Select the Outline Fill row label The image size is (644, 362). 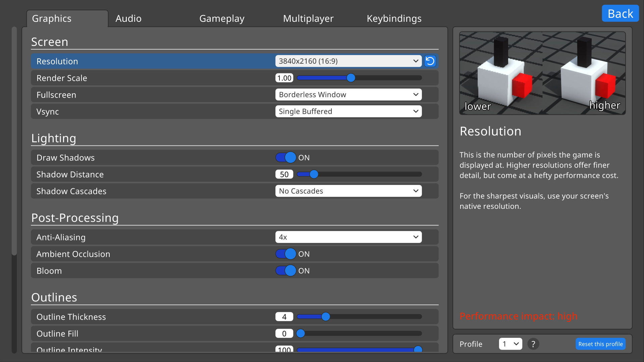(57, 334)
